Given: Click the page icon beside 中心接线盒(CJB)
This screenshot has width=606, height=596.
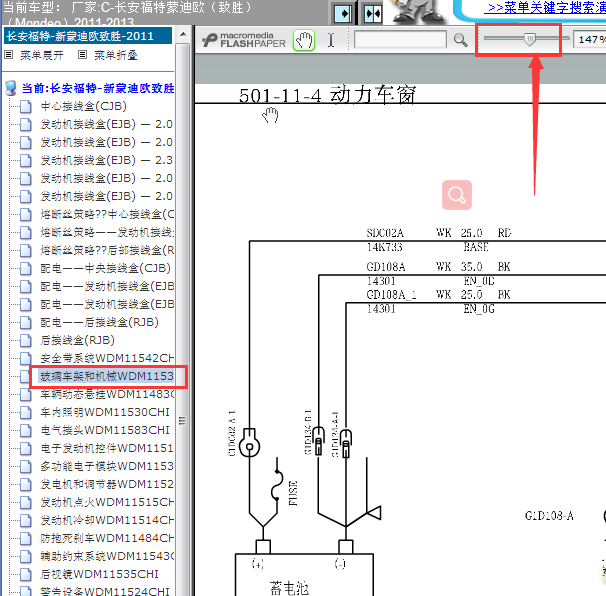Looking at the screenshot, I should tap(26, 106).
